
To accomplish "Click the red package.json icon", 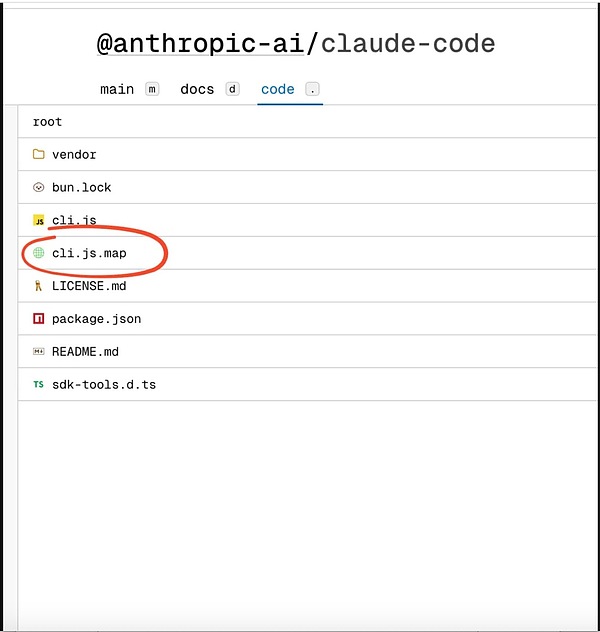I will pyautogui.click(x=39, y=319).
